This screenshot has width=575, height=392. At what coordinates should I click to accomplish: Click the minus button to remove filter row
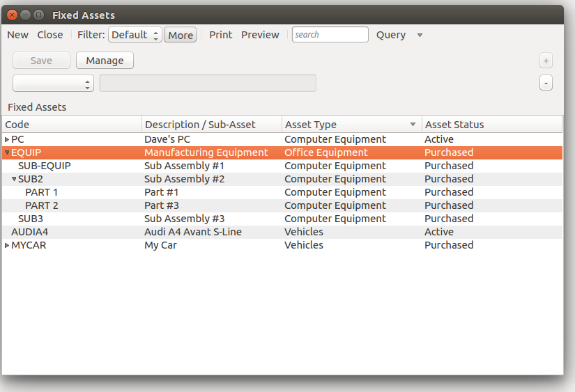coord(546,83)
